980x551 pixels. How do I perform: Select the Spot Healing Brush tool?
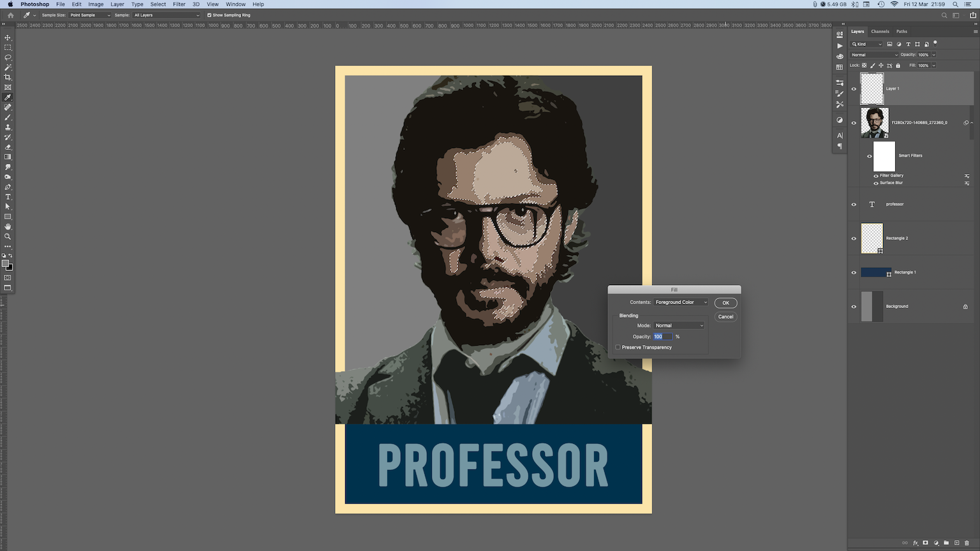[8, 107]
